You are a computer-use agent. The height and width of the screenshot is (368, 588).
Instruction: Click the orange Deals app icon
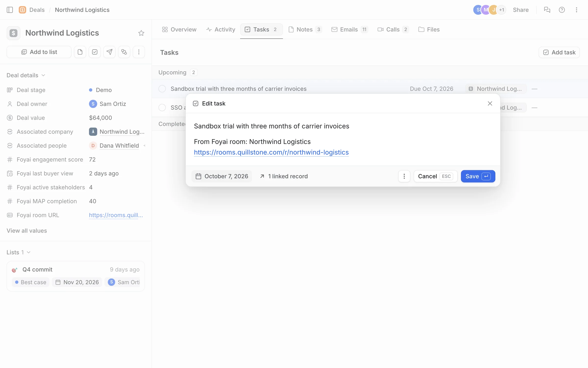pyautogui.click(x=22, y=10)
